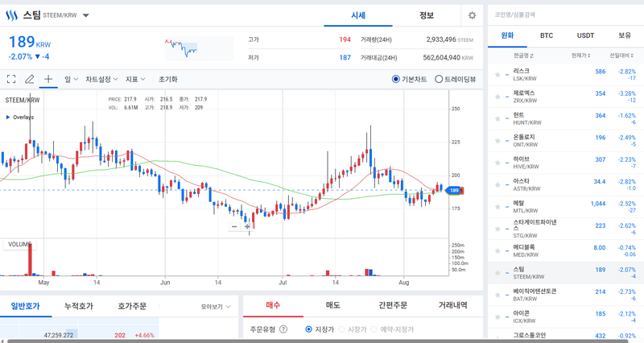Select the pencil drawing tool
Viewport: 644px width, 343px height.
coord(30,79)
